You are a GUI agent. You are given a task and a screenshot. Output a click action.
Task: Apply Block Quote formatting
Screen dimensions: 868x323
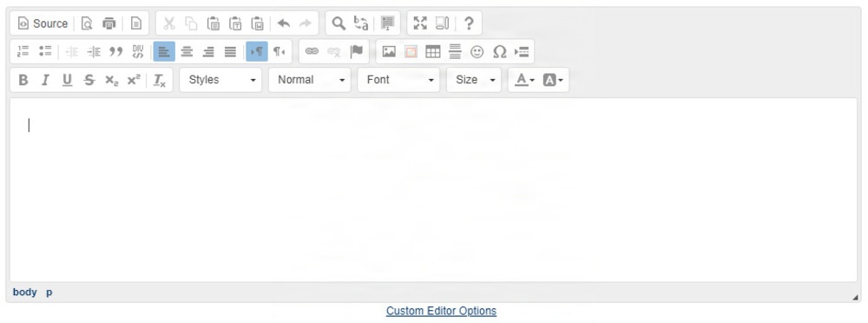(x=115, y=51)
